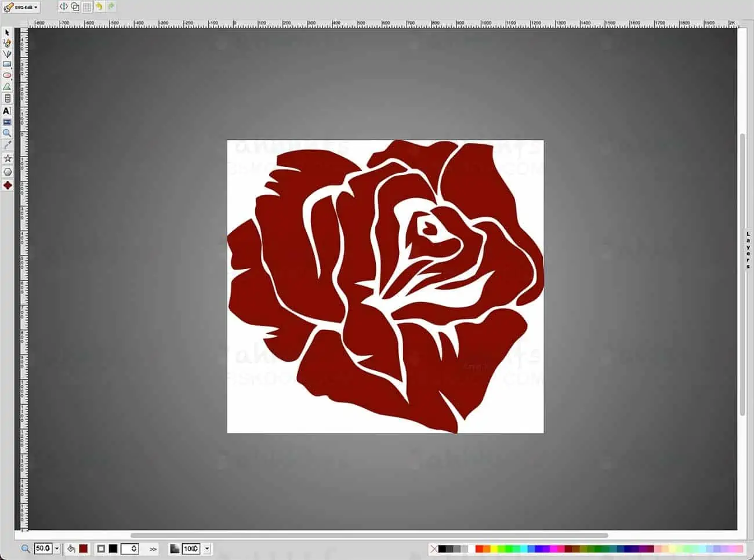Click the Path line tool
This screenshot has width=754, height=560.
point(7,54)
